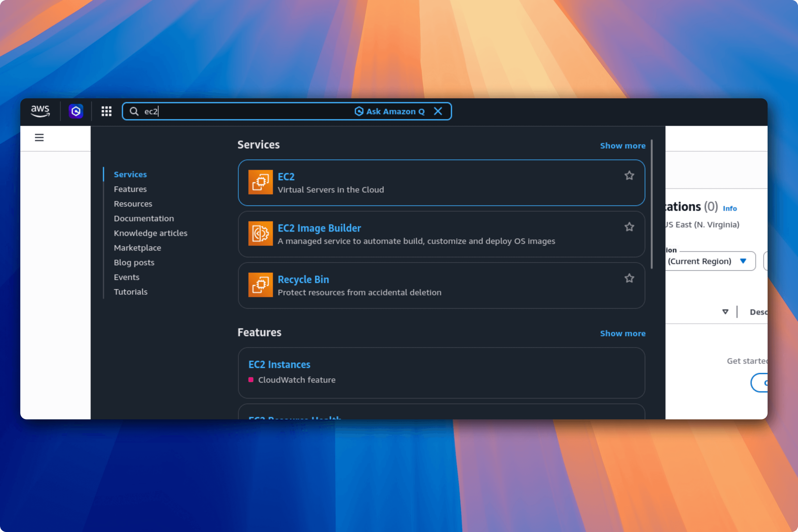Clear the search with the X icon

[438, 111]
